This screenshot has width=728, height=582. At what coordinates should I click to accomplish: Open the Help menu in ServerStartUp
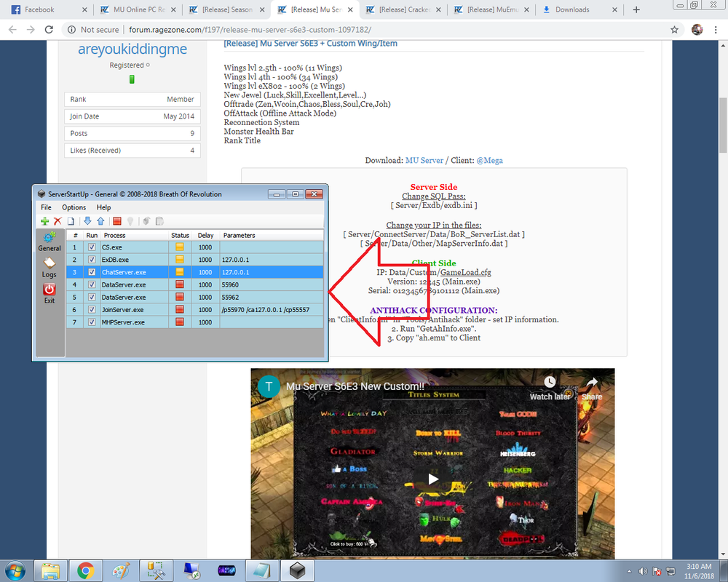(x=103, y=207)
